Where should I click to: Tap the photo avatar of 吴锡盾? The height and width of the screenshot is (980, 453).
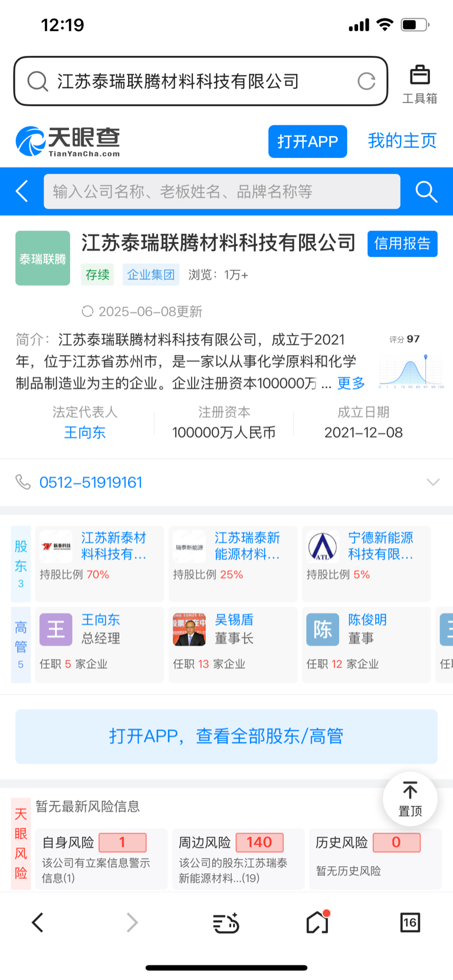(189, 629)
